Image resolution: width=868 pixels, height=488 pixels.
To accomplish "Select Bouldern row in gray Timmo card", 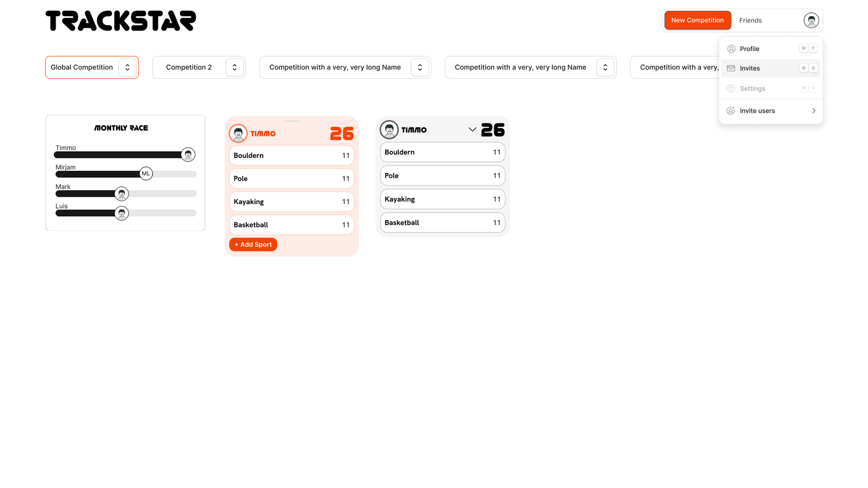I will [443, 152].
